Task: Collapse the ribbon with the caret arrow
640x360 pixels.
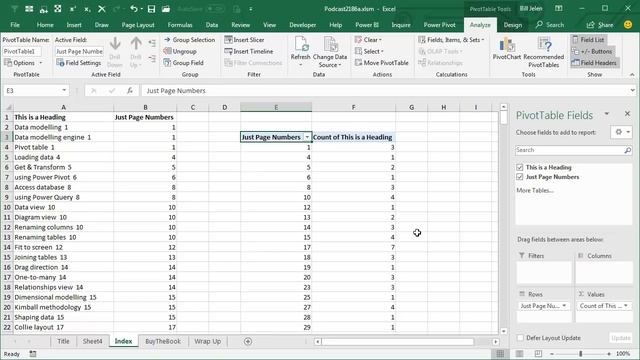Action: [x=632, y=75]
